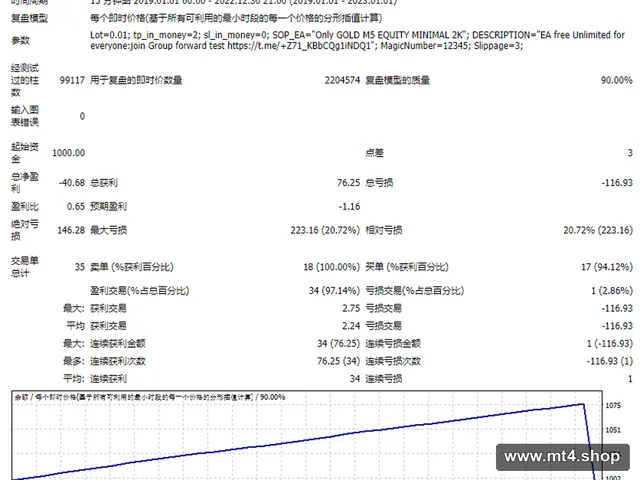The height and width of the screenshot is (480, 640).
Task: Click the '卖单 (%获利百分比)' label
Action: point(132,267)
